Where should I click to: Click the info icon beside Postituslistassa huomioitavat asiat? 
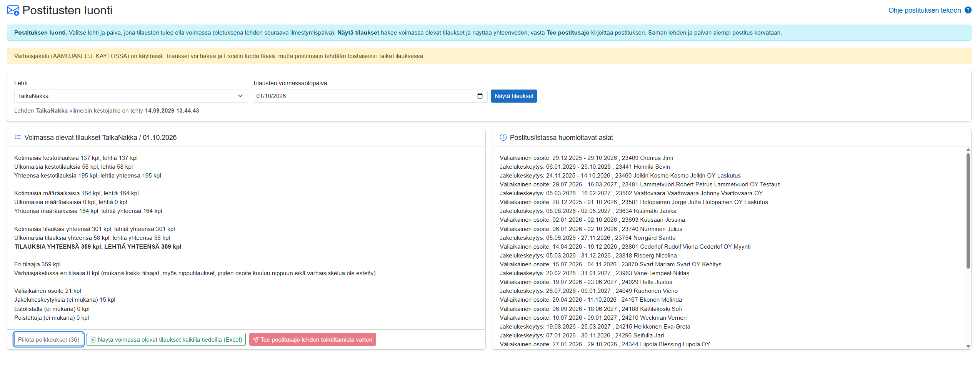[503, 137]
